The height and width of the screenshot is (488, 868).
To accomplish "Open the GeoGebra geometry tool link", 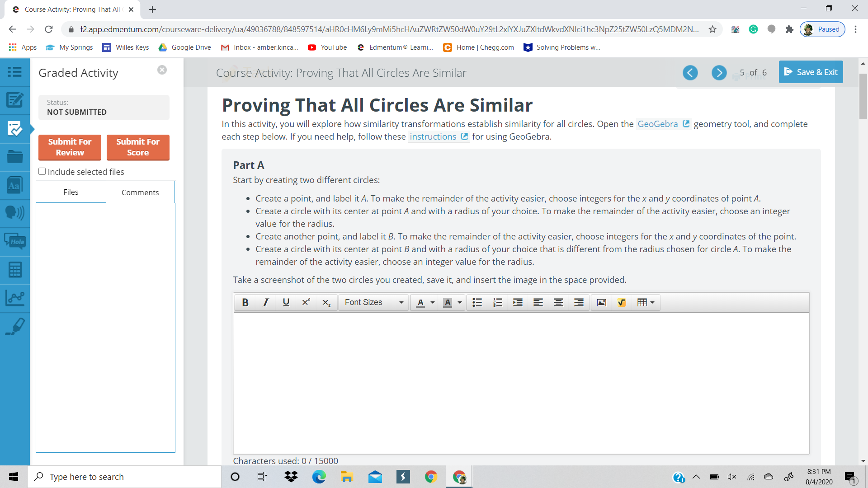I will point(658,124).
